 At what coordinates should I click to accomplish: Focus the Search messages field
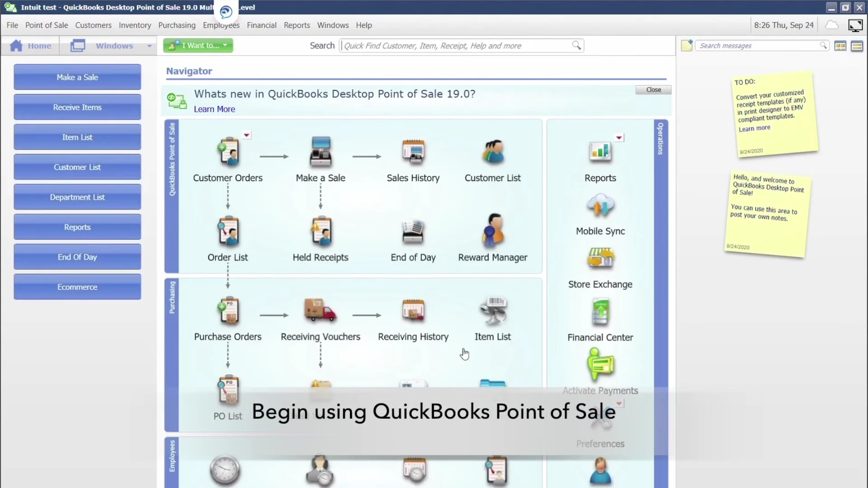tap(762, 46)
